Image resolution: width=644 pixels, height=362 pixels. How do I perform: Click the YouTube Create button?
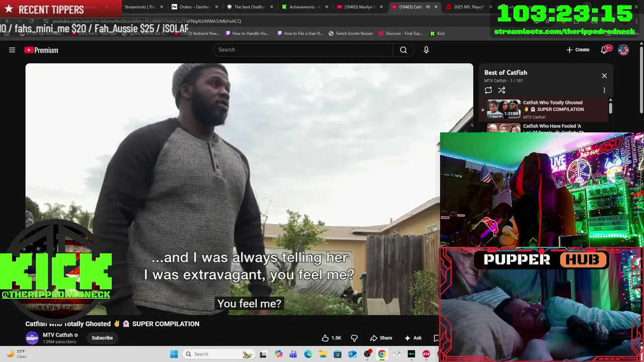coord(578,50)
